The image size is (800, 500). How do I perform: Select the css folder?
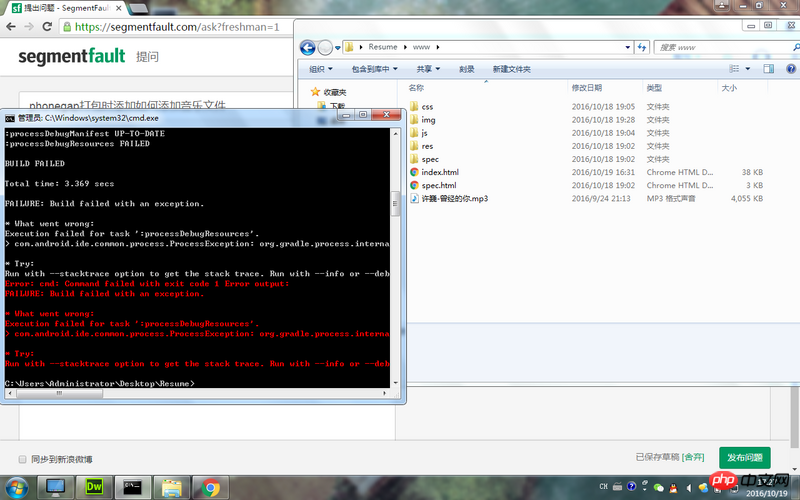427,106
